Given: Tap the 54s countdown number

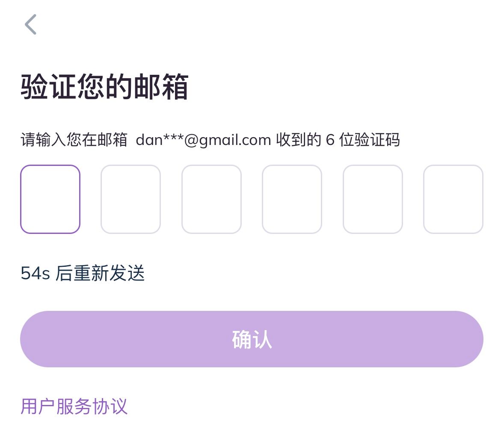Looking at the screenshot, I should click(x=36, y=273).
